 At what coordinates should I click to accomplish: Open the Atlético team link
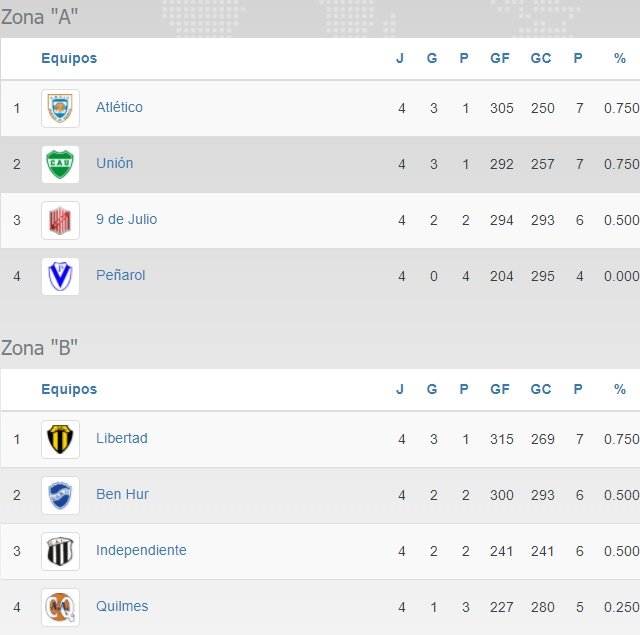(x=119, y=107)
